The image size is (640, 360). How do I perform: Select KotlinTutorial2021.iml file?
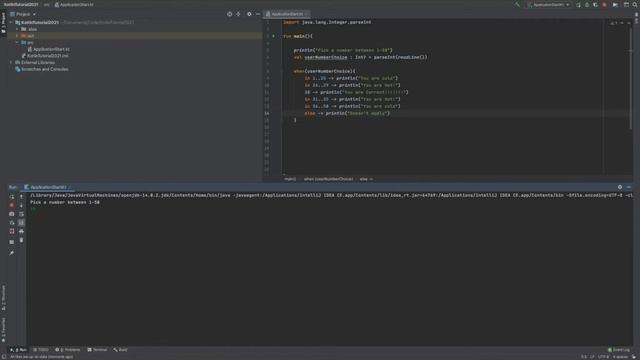click(45, 56)
